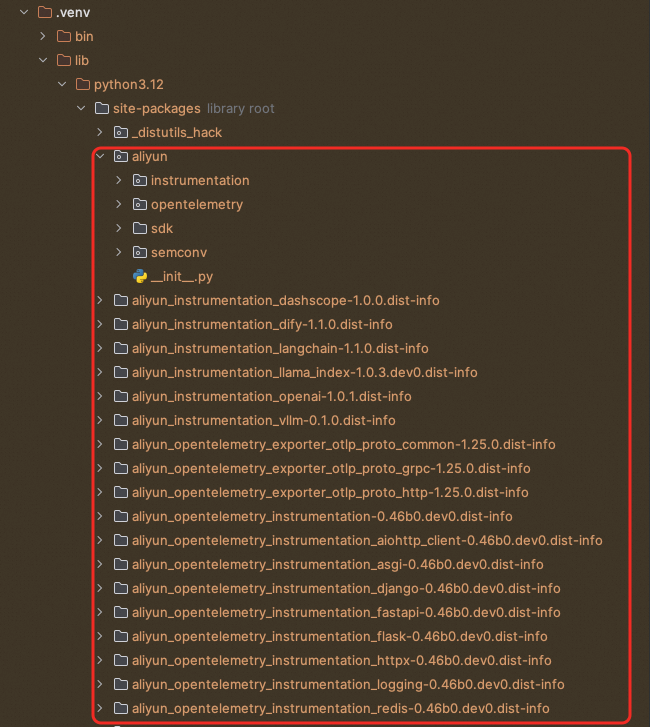Select the python3.12 folder label

tap(129, 85)
